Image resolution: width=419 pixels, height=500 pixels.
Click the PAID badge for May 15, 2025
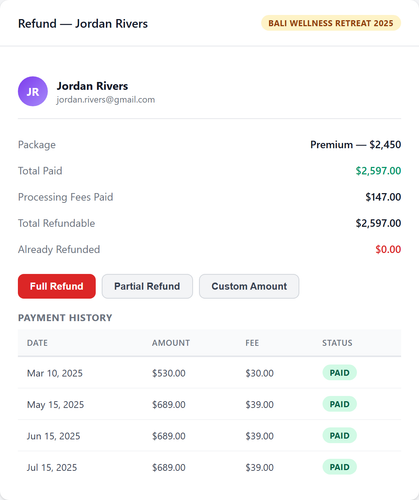339,404
